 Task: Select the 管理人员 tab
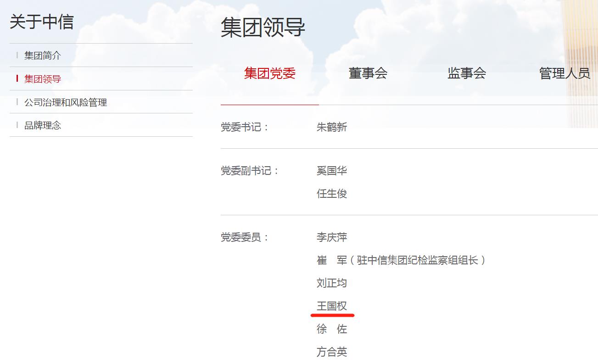coord(564,73)
